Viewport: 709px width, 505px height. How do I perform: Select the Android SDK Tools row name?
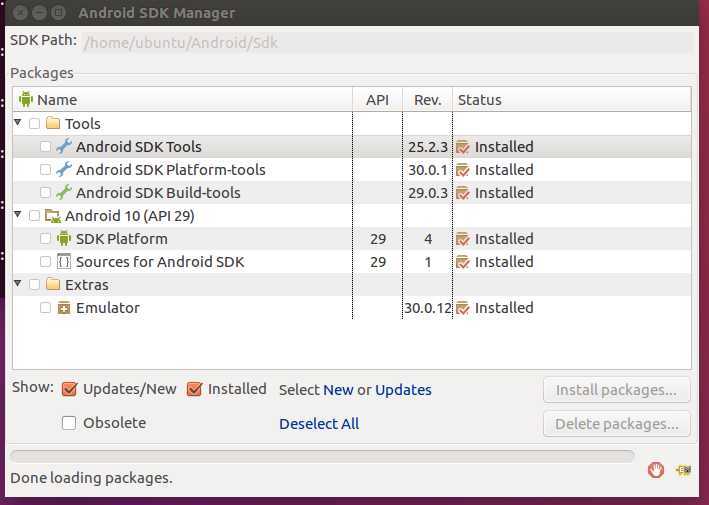[139, 146]
